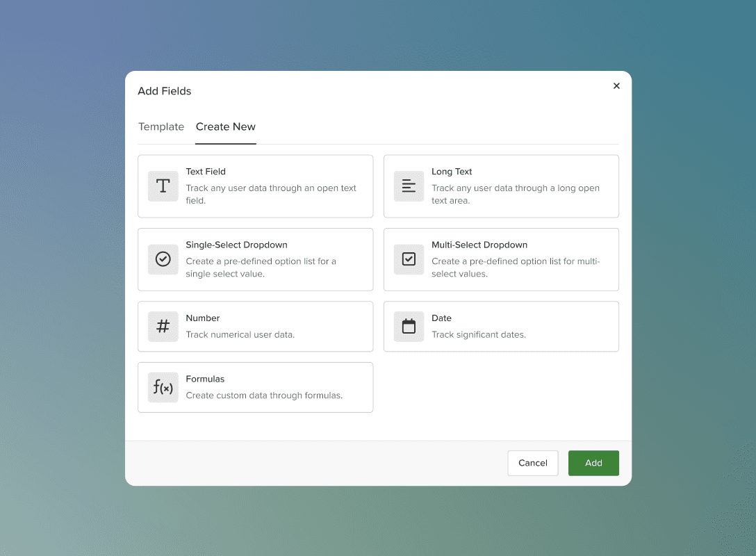Select the 'Text Field' title label
756x556 pixels.
pos(206,172)
